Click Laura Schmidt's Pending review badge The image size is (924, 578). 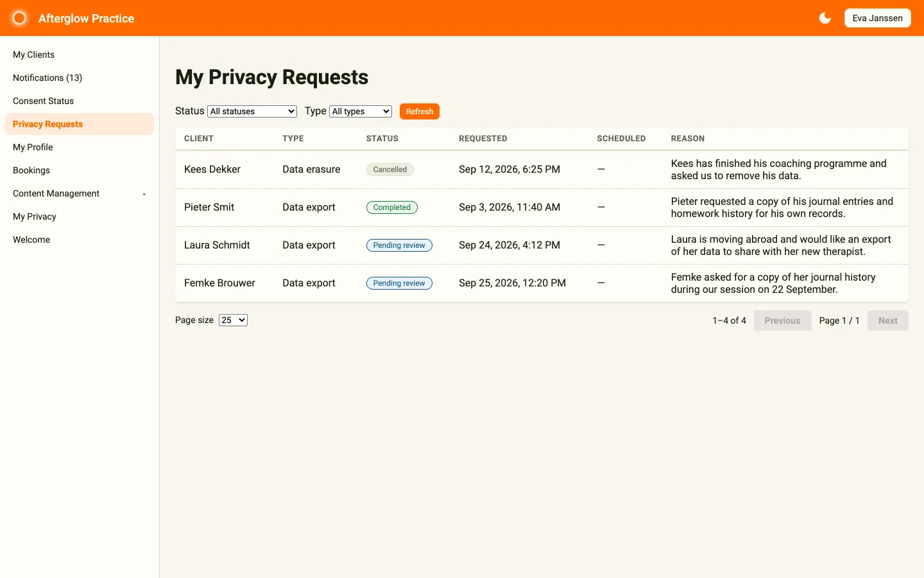(399, 245)
